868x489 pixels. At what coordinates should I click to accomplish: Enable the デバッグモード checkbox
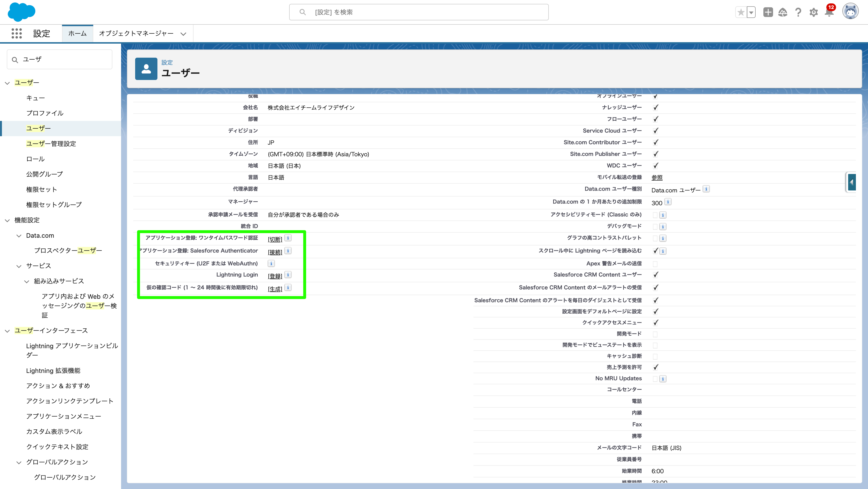coord(655,226)
